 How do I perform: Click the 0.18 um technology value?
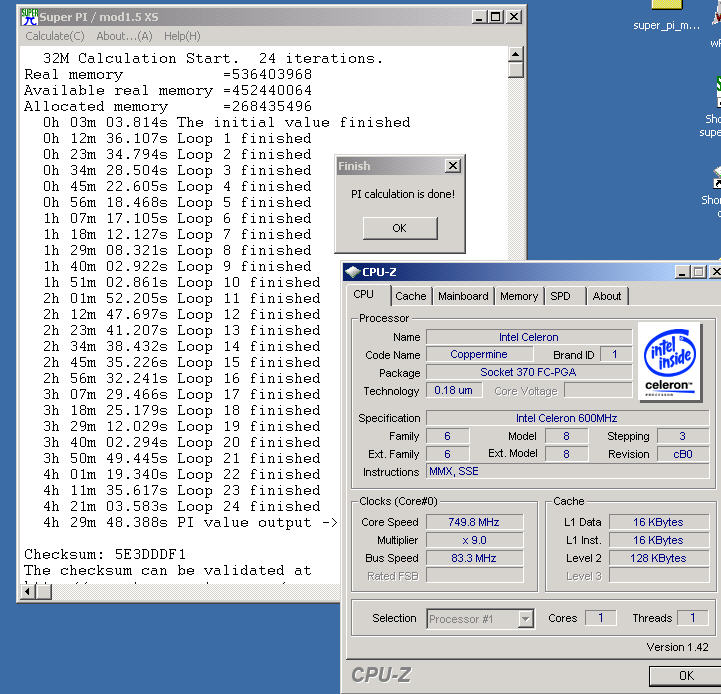point(454,390)
